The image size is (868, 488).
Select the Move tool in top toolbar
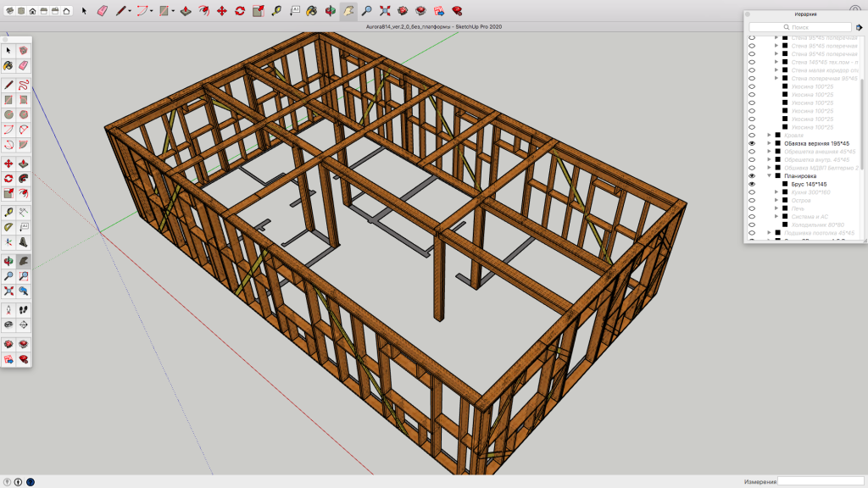point(222,11)
